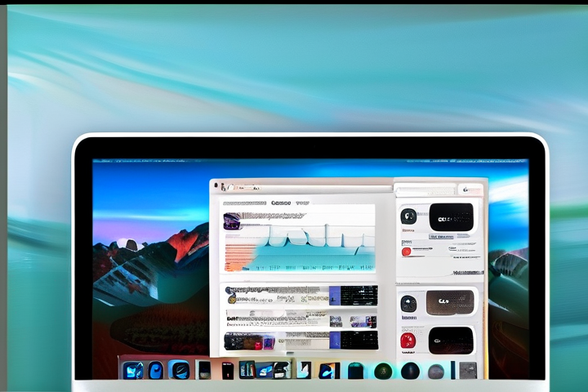Open the second blue dock icon from the left

click(x=155, y=370)
